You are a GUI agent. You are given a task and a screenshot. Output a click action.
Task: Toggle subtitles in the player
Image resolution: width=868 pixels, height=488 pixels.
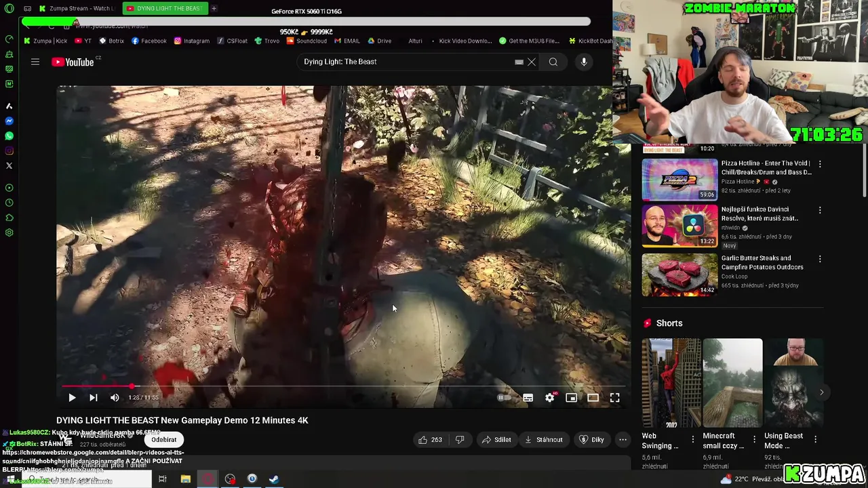528,398
